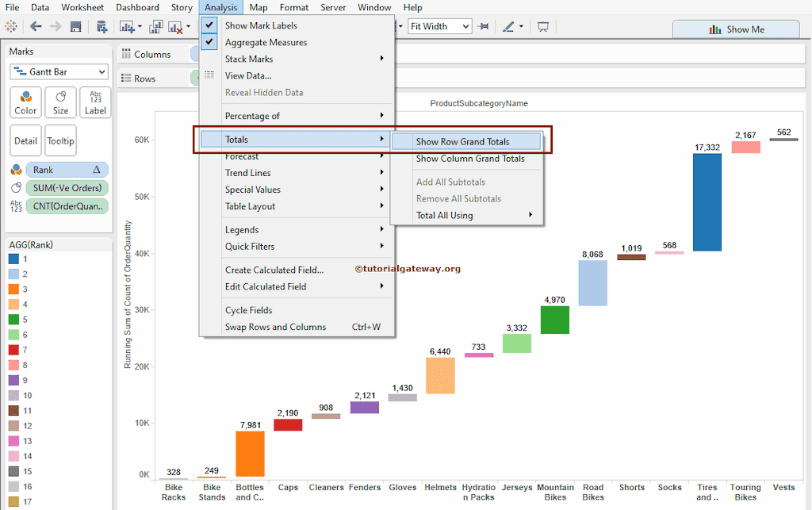Open the Gantt Bar mark type dropdown

(59, 72)
